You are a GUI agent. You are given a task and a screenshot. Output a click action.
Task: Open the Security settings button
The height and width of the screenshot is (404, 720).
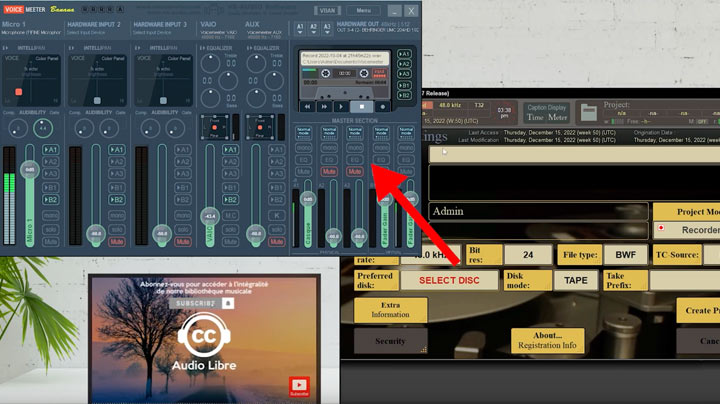pyautogui.click(x=390, y=341)
